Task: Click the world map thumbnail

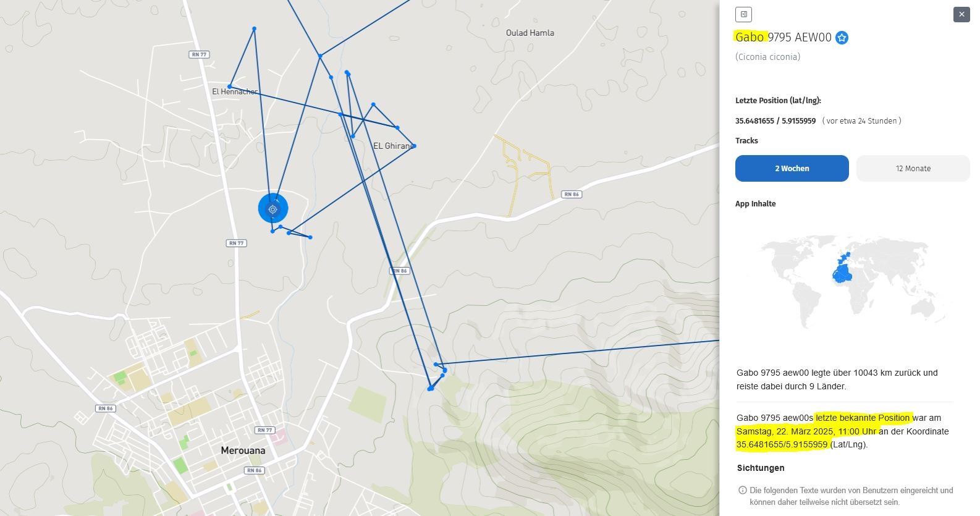Action: click(x=851, y=281)
